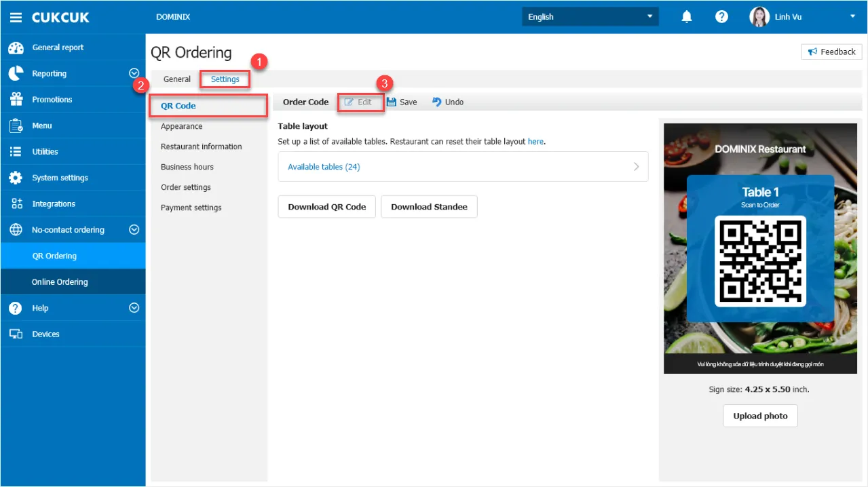
Task: Open the hamburger menu icon
Action: pyautogui.click(x=16, y=17)
